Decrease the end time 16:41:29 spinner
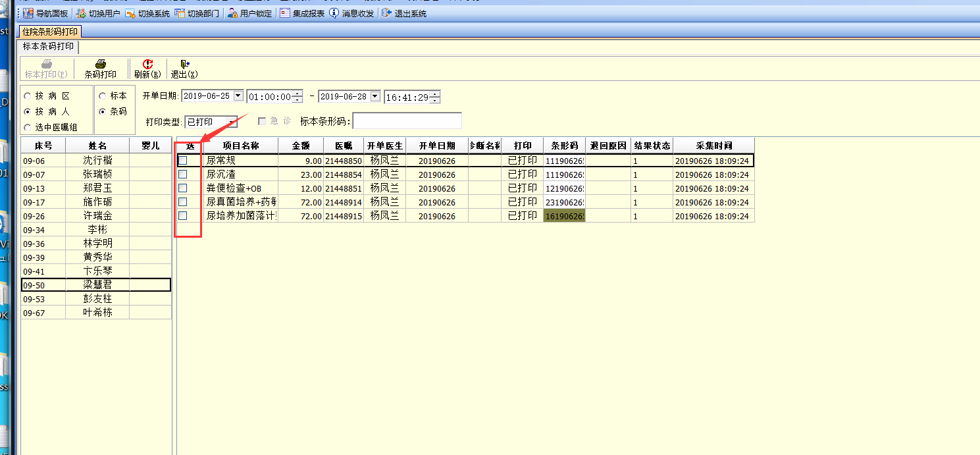The height and width of the screenshot is (455, 980). (x=435, y=100)
